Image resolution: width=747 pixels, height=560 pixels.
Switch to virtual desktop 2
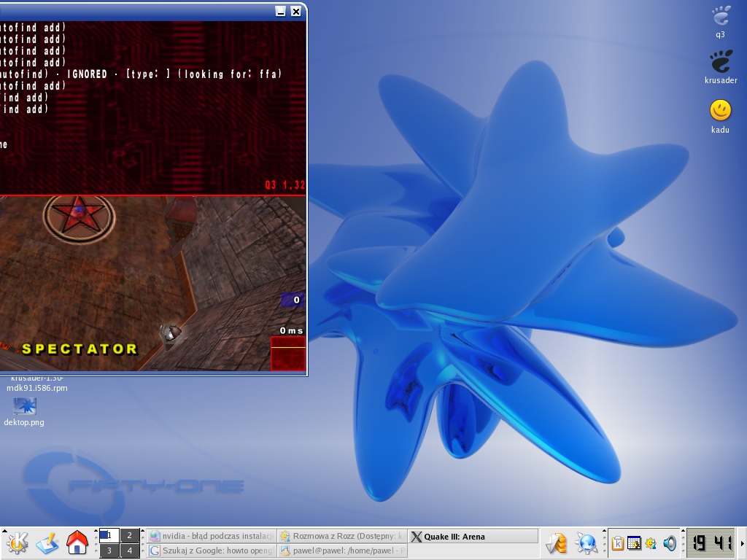130,536
